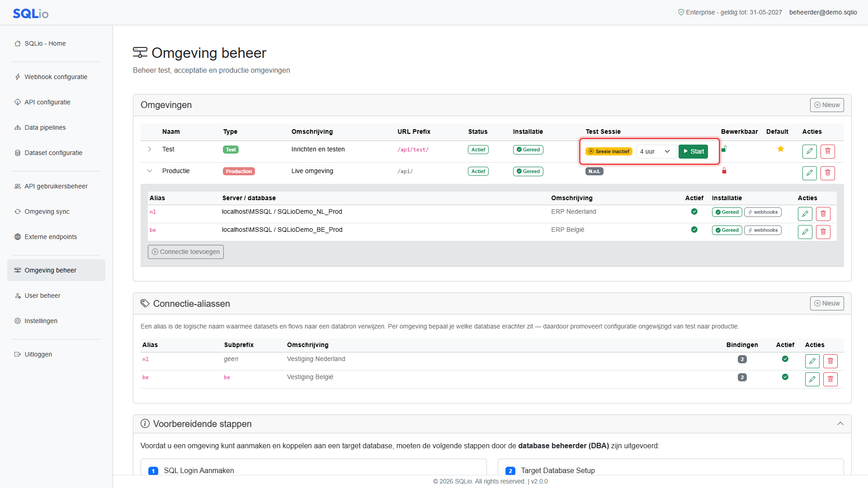Click the green unlock icon on Test row

pos(724,149)
